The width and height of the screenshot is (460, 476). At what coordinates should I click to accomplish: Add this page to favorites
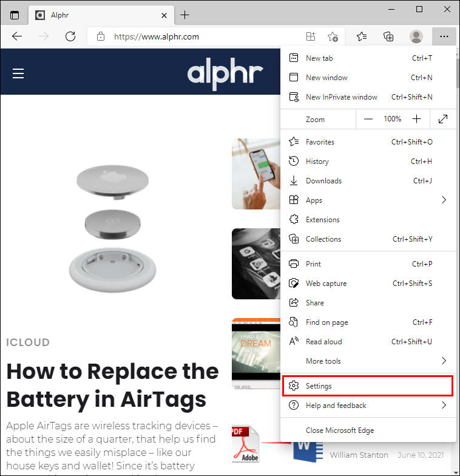point(333,36)
